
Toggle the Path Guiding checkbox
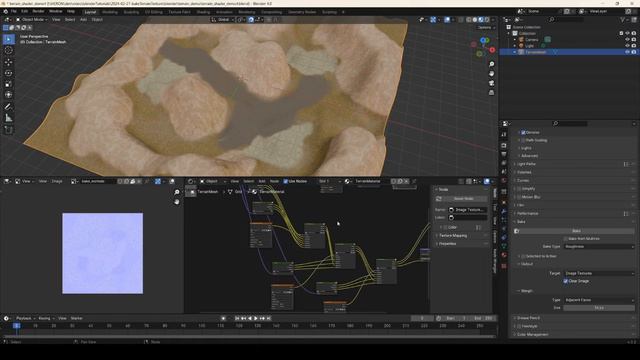[x=523, y=140]
